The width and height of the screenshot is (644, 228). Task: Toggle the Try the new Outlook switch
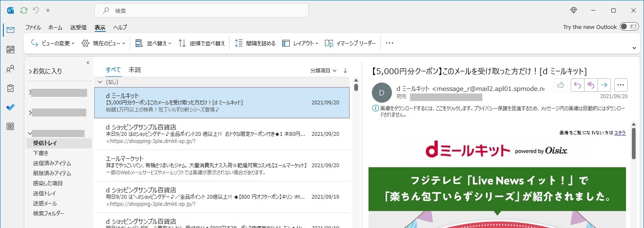(629, 27)
